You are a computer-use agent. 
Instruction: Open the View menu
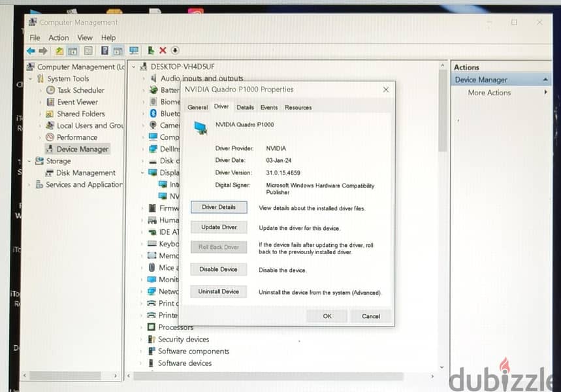pyautogui.click(x=85, y=38)
